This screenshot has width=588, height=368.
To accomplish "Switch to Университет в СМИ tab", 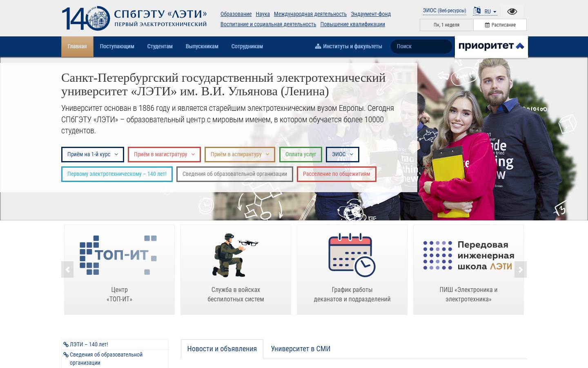I will [301, 349].
